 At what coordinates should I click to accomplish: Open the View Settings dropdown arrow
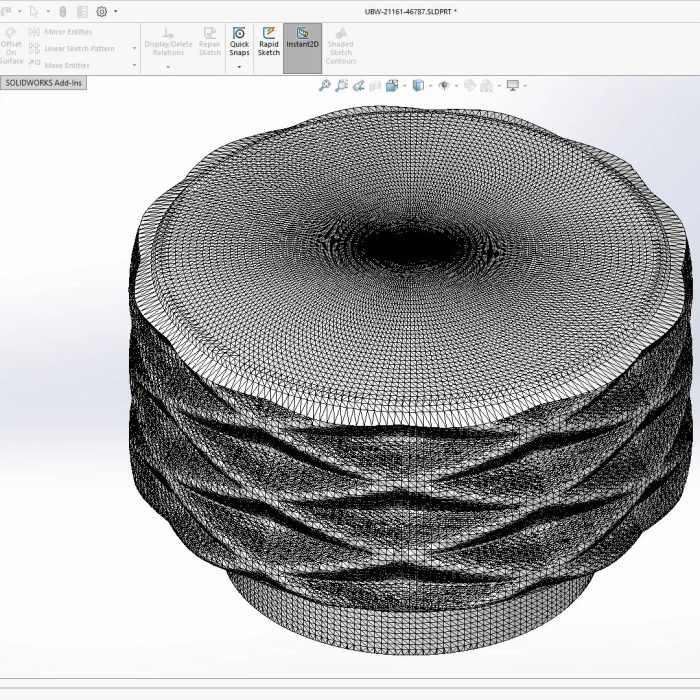click(x=525, y=86)
